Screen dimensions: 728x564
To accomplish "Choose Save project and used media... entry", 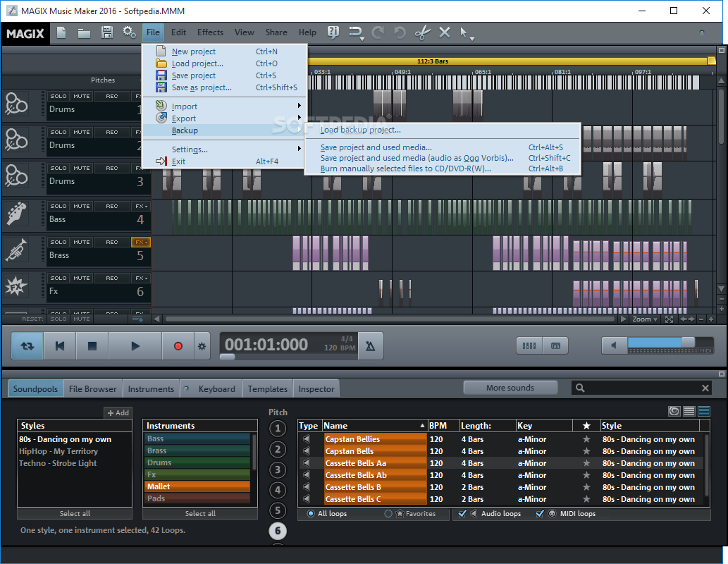I will pyautogui.click(x=442, y=147).
